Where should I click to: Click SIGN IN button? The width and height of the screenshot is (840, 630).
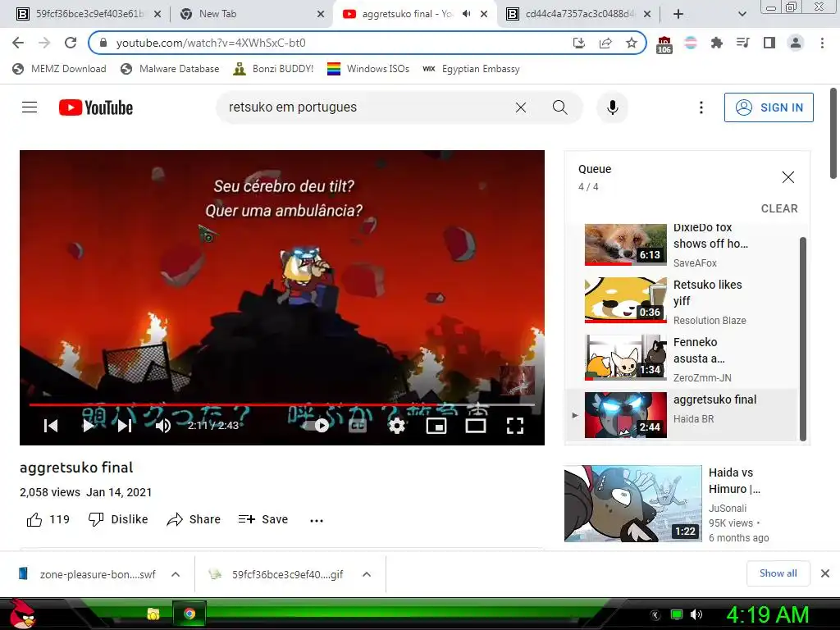[768, 107]
